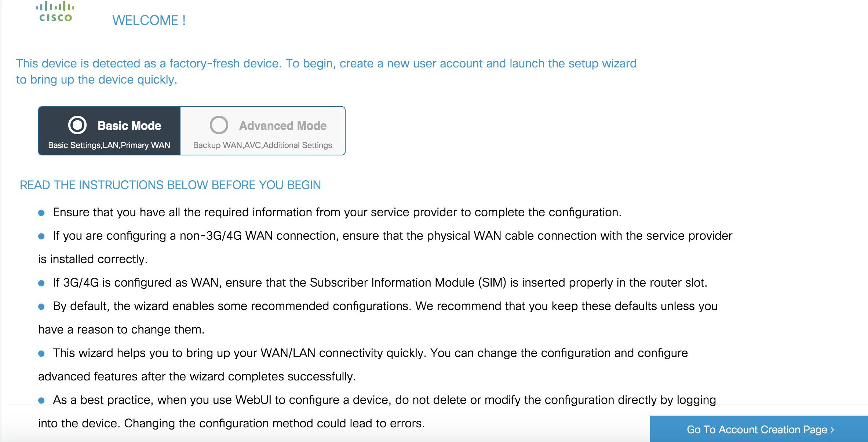
Task: Click the Backup WAN,AVC,Additional Settings subtitle
Action: point(262,145)
